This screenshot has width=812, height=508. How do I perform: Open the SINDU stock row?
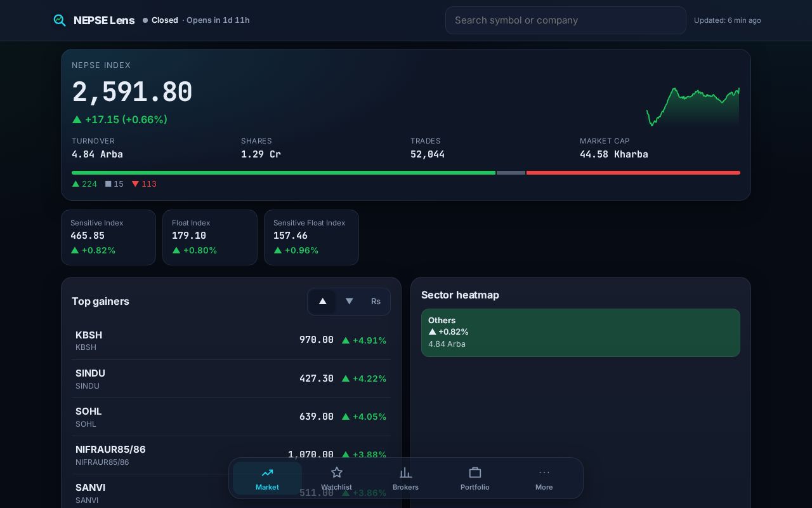(231, 379)
